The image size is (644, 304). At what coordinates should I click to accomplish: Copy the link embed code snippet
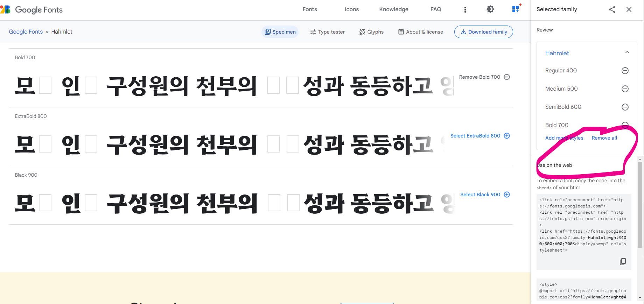[623, 262]
